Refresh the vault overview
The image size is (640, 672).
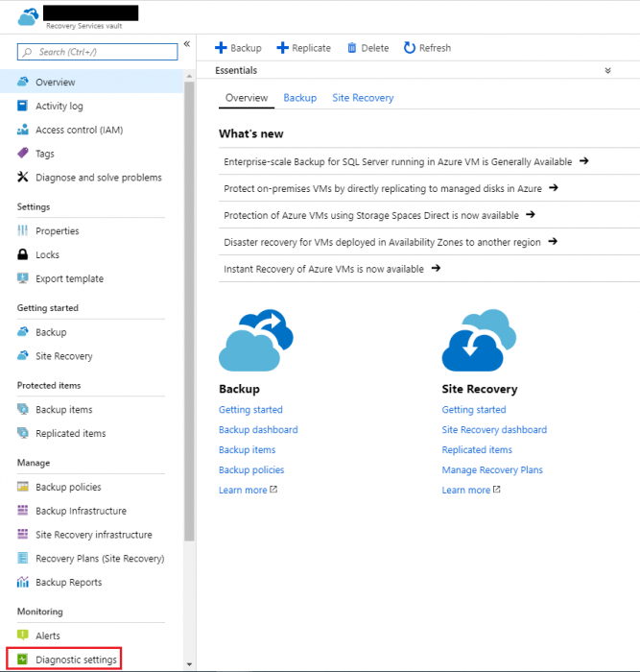[x=427, y=48]
